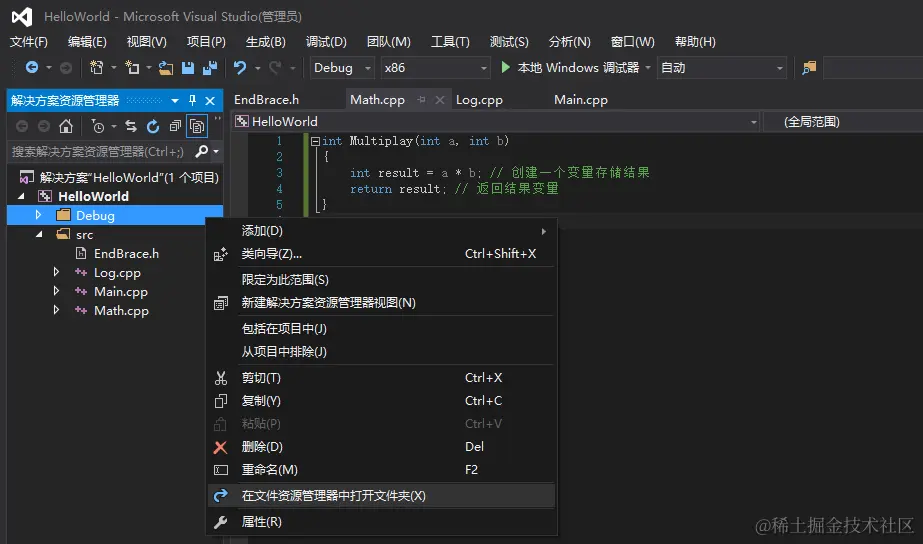Collapse all items in Solution Explorer
923x544 pixels.
tap(175, 126)
